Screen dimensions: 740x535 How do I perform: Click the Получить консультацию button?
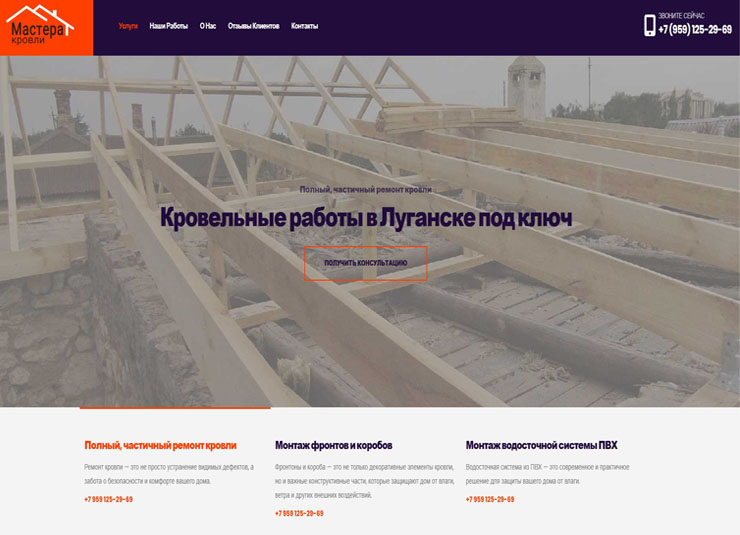pyautogui.click(x=366, y=263)
